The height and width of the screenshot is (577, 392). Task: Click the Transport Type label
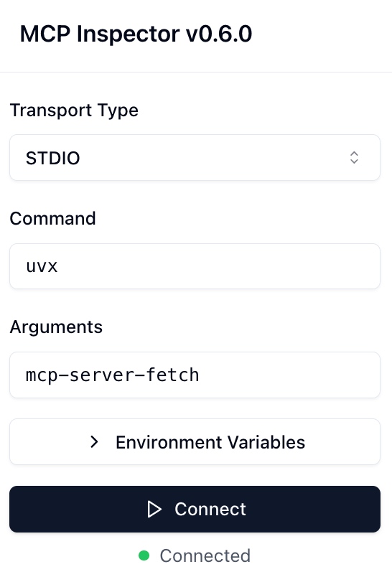[74, 111]
